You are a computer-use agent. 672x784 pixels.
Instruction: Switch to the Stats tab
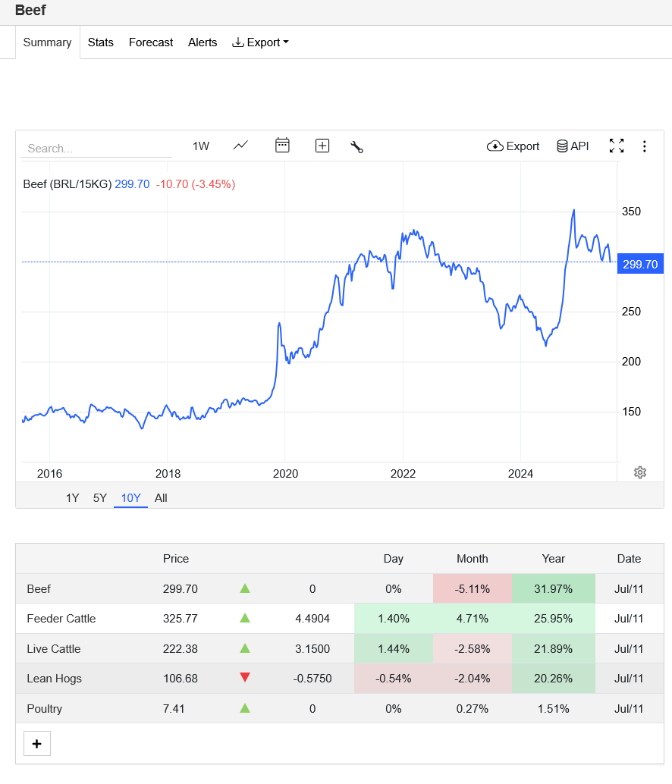pyautogui.click(x=101, y=42)
